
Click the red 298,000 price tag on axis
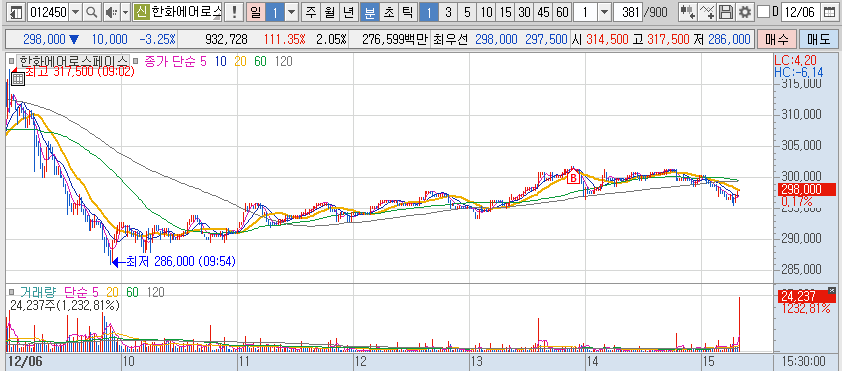[x=807, y=189]
